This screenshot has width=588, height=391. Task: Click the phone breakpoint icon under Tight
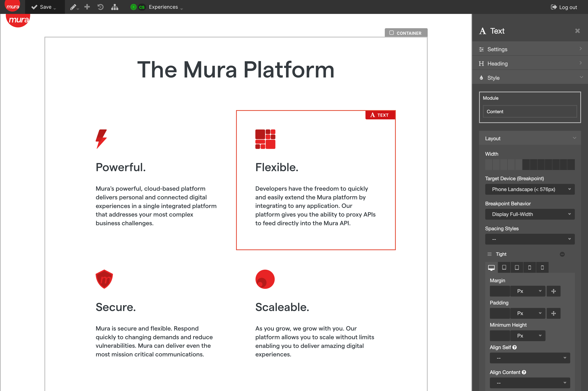542,267
